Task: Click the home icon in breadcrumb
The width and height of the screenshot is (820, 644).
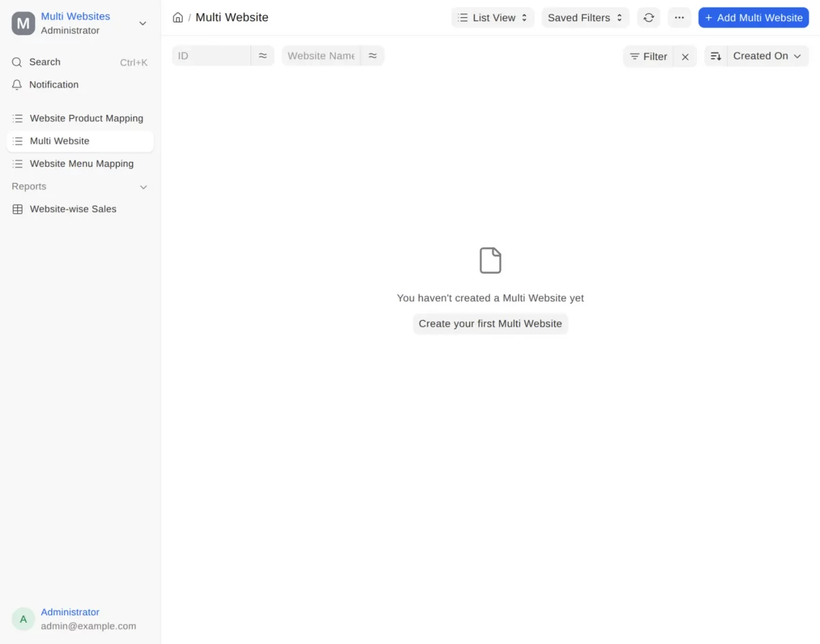Action: click(x=178, y=18)
